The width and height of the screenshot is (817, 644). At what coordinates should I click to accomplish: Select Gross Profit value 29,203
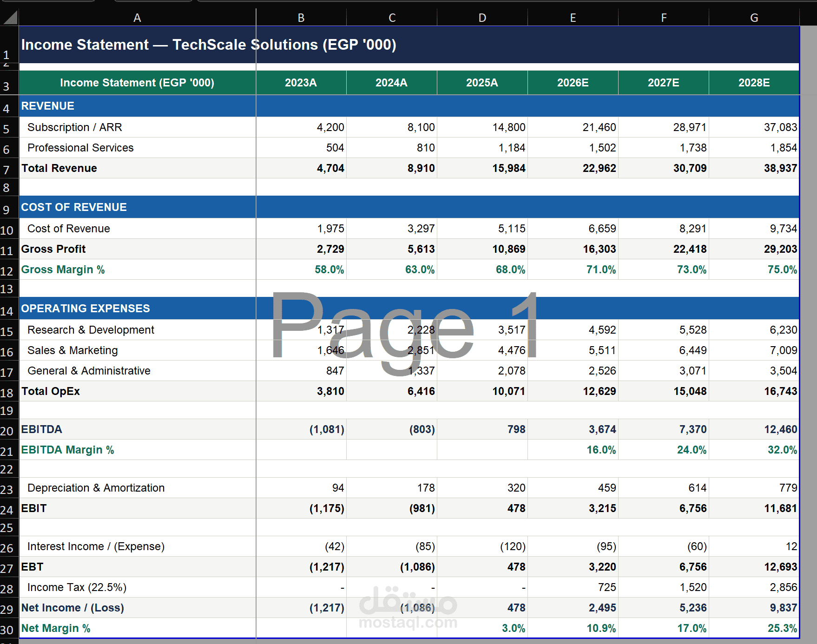754,249
